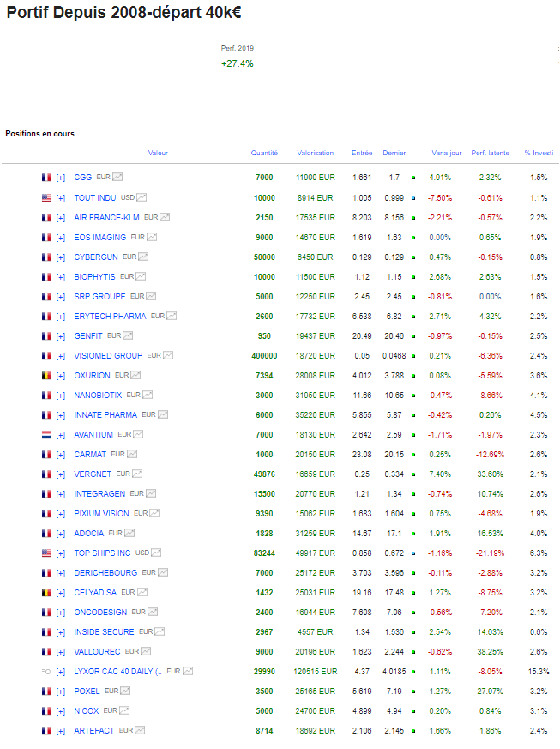
Task: Open the chart icon next to ARTEFACT
Action: (140, 730)
